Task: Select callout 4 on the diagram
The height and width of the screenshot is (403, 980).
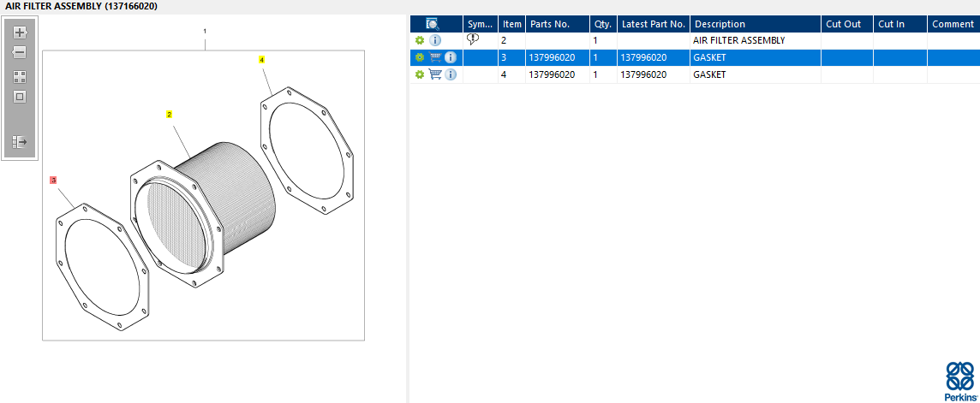Action: [x=262, y=60]
